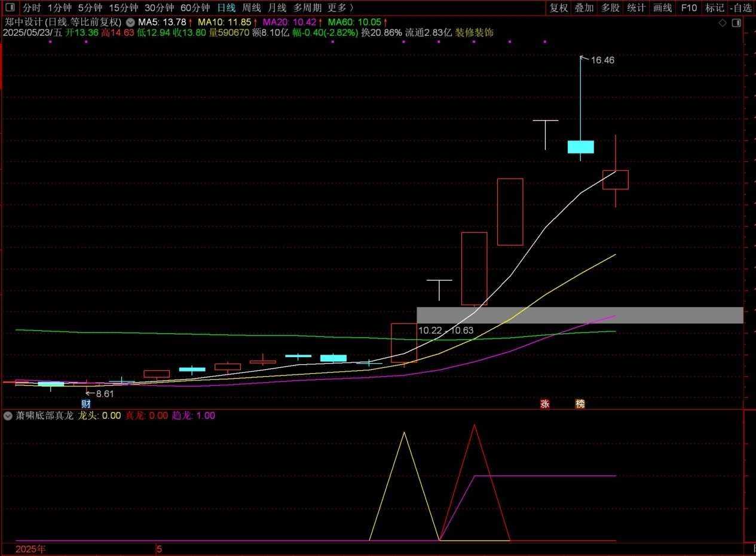
Task: Click the diamond marker icon
Action: pyautogui.click(x=723, y=23)
